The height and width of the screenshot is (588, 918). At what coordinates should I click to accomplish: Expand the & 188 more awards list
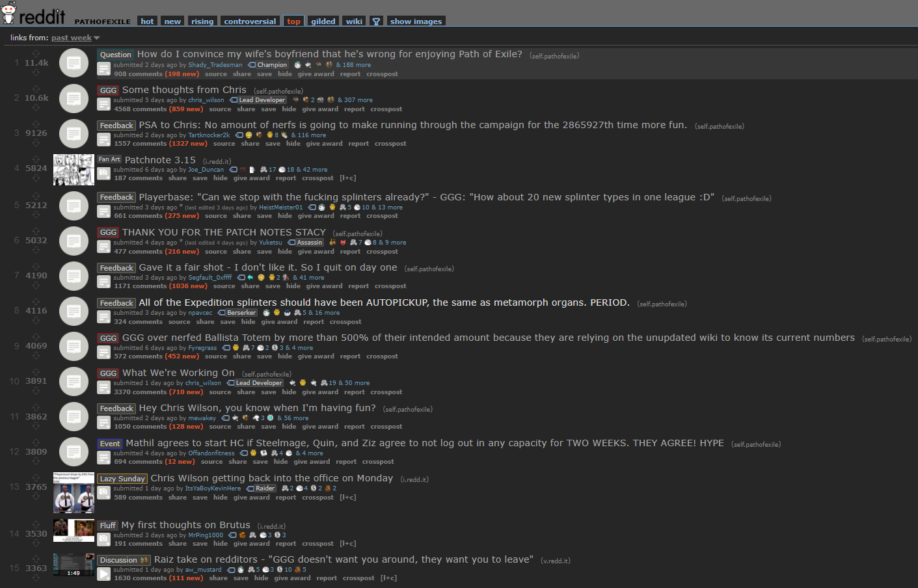pos(354,65)
